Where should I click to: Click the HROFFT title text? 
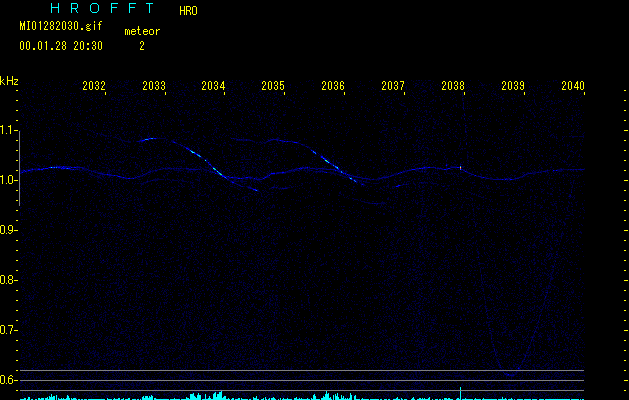[102, 8]
